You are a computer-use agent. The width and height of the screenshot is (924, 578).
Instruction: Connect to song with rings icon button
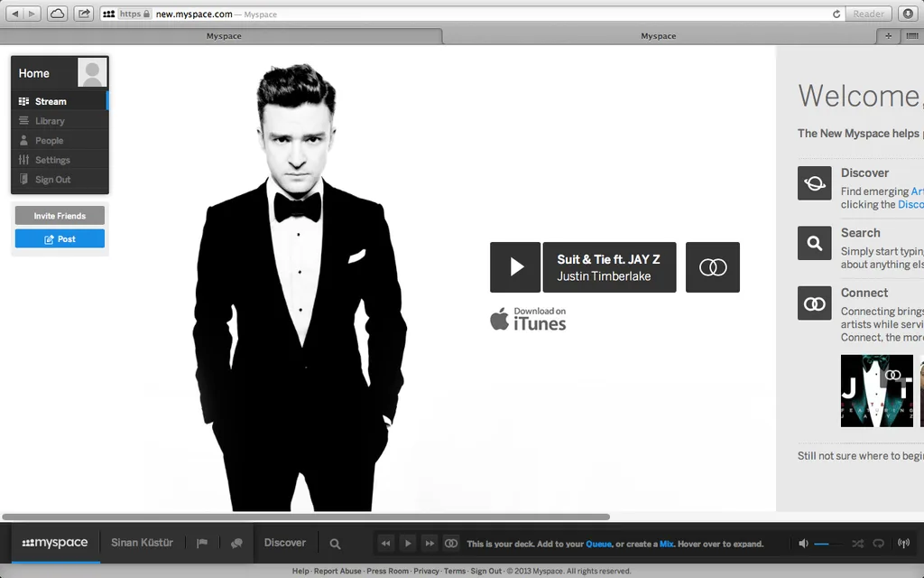(x=713, y=267)
